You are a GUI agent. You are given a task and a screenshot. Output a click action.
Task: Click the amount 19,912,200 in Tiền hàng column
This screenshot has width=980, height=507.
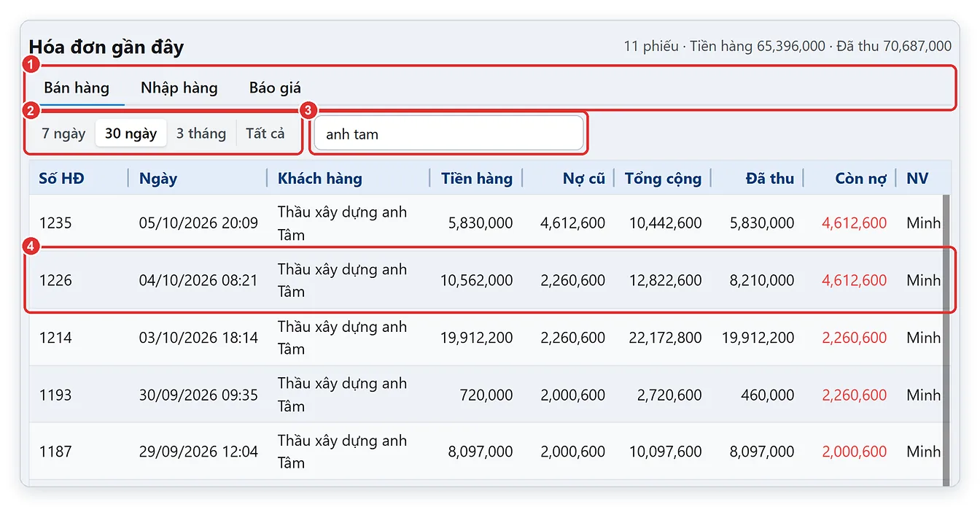pyautogui.click(x=477, y=338)
